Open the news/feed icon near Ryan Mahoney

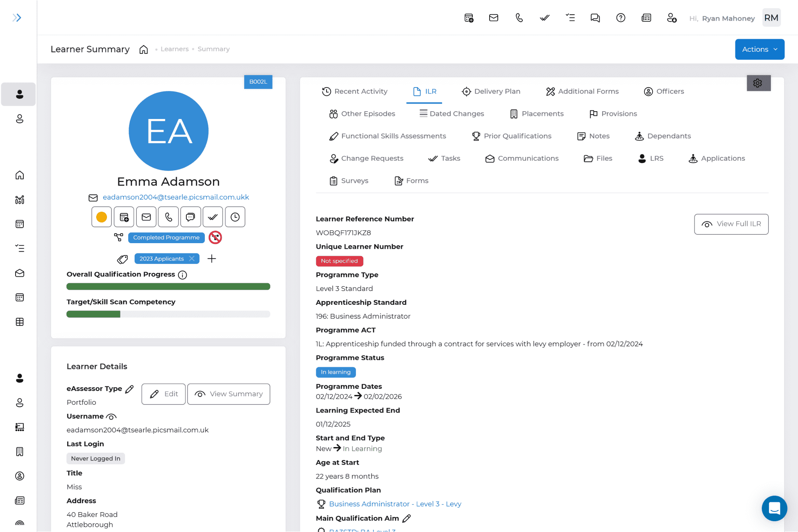[646, 18]
